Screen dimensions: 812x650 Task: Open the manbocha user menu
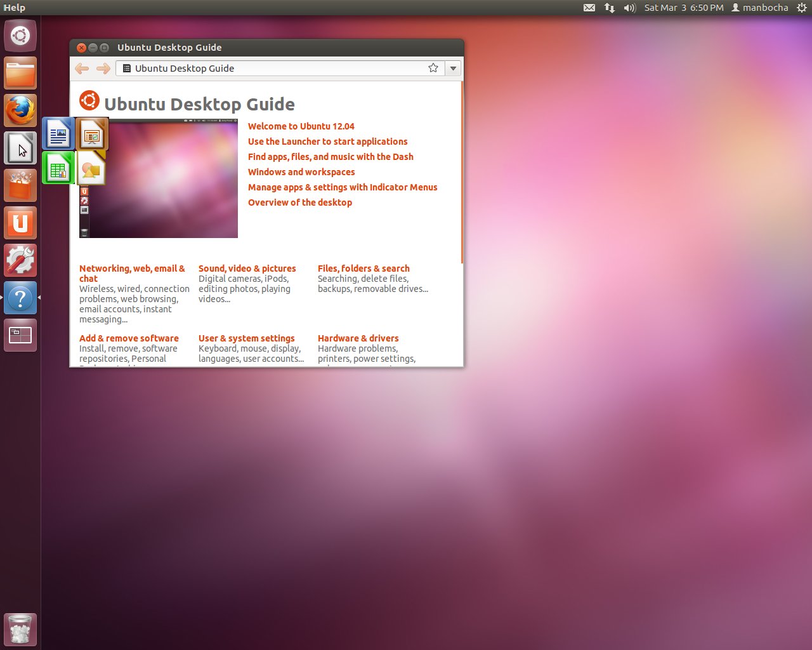tap(759, 8)
